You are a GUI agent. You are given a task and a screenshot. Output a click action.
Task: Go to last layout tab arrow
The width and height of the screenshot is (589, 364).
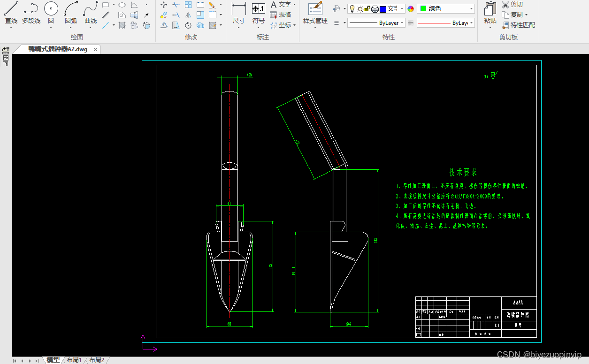(37, 361)
